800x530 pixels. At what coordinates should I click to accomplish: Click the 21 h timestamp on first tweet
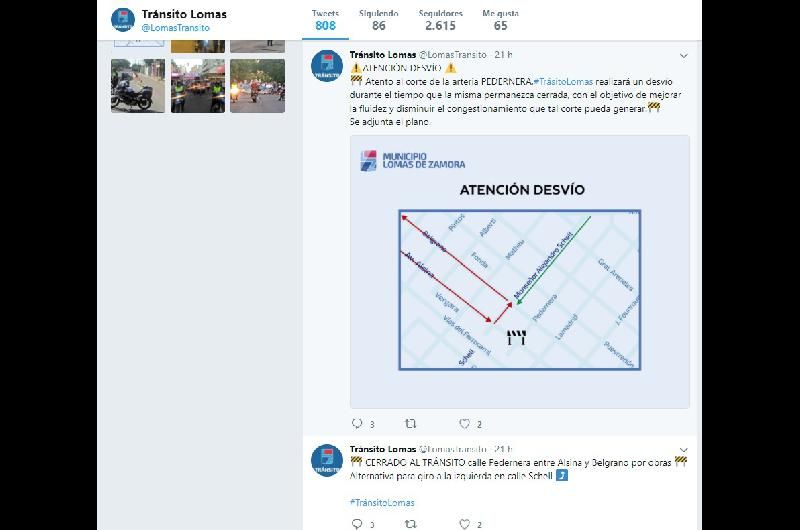[x=503, y=54]
